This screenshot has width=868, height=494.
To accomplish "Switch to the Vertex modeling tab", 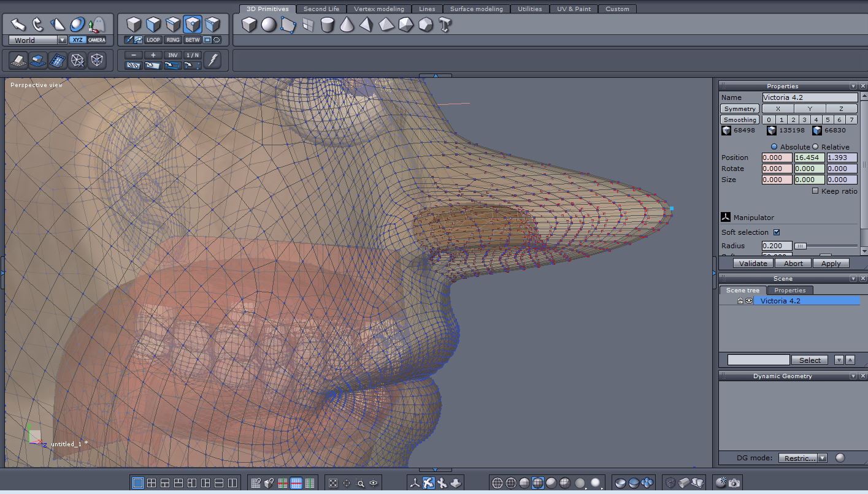I will 379,9.
